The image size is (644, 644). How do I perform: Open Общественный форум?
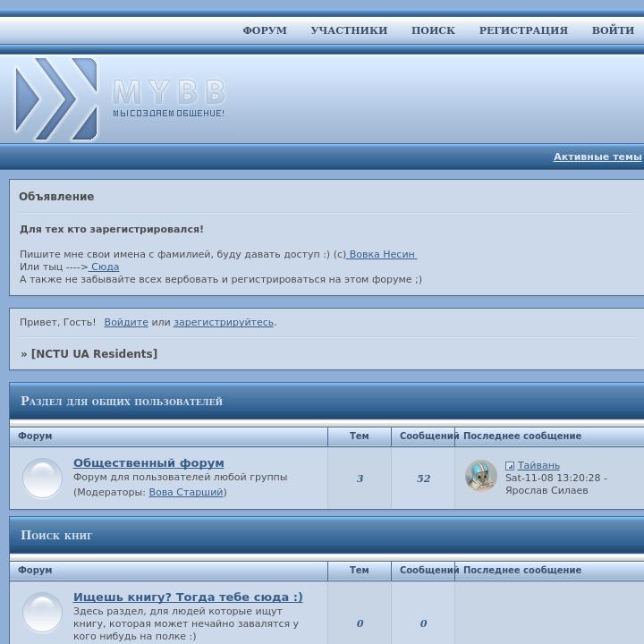(148, 463)
